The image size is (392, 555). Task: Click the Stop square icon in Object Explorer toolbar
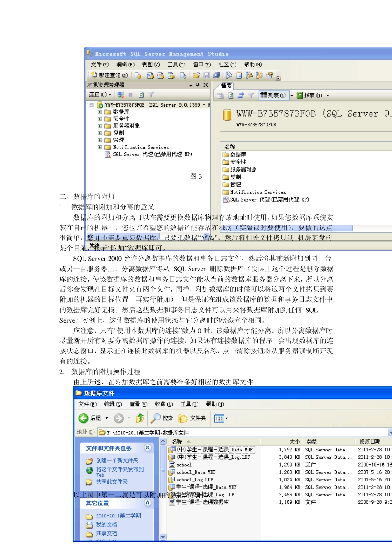click(x=131, y=95)
